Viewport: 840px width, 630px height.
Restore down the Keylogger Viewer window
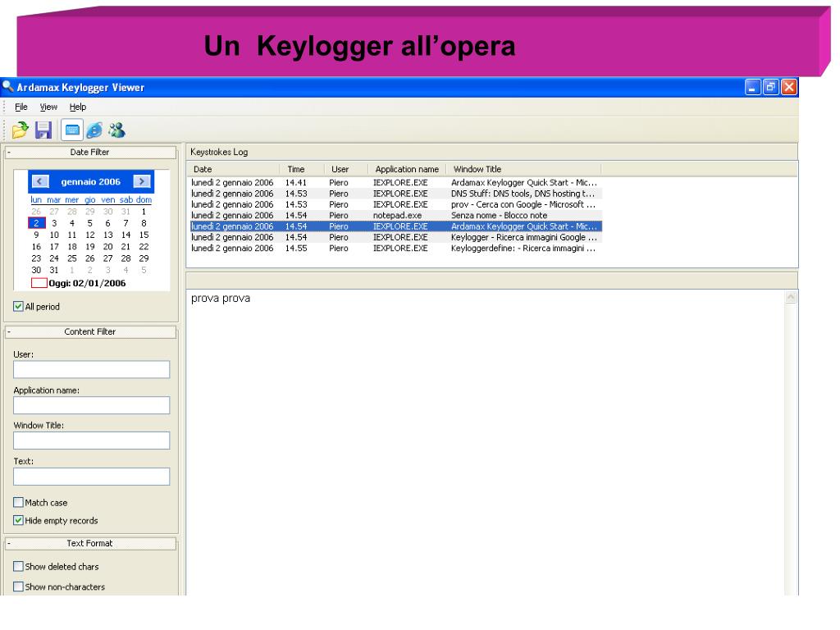tap(771, 87)
